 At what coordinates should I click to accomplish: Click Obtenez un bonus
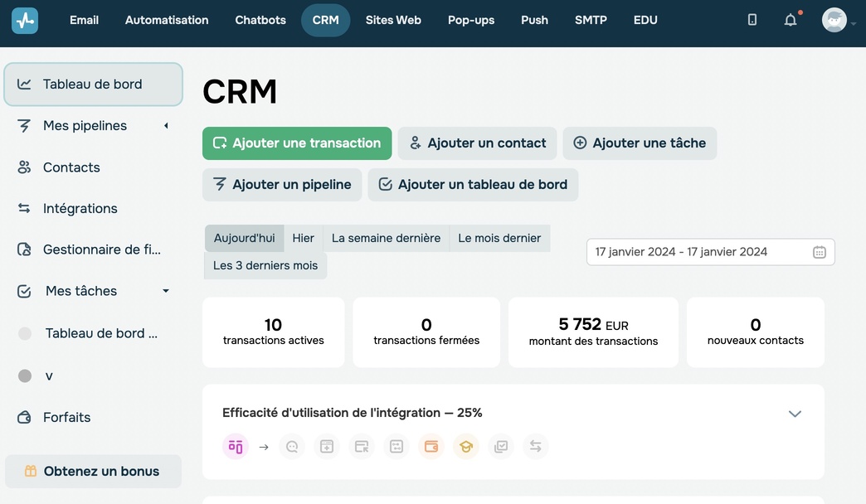tap(100, 471)
